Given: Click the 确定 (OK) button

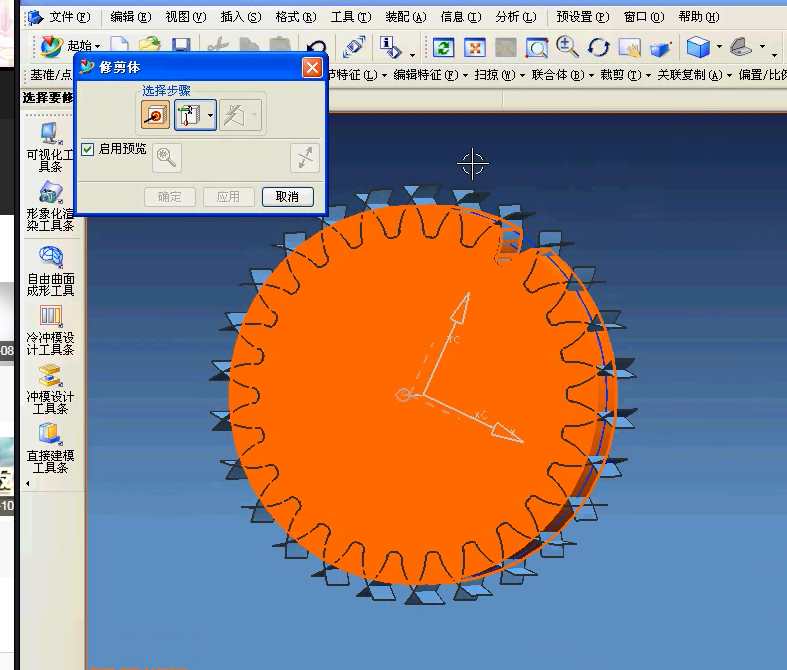Looking at the screenshot, I should coord(169,196).
